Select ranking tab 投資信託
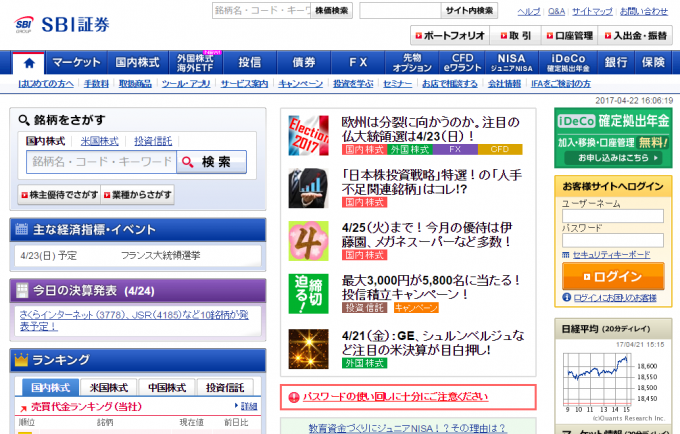Screen dimensions: 680x434 [x=225, y=387]
